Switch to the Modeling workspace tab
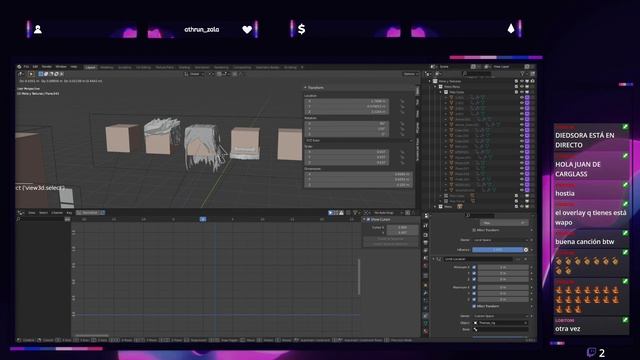 pos(107,67)
